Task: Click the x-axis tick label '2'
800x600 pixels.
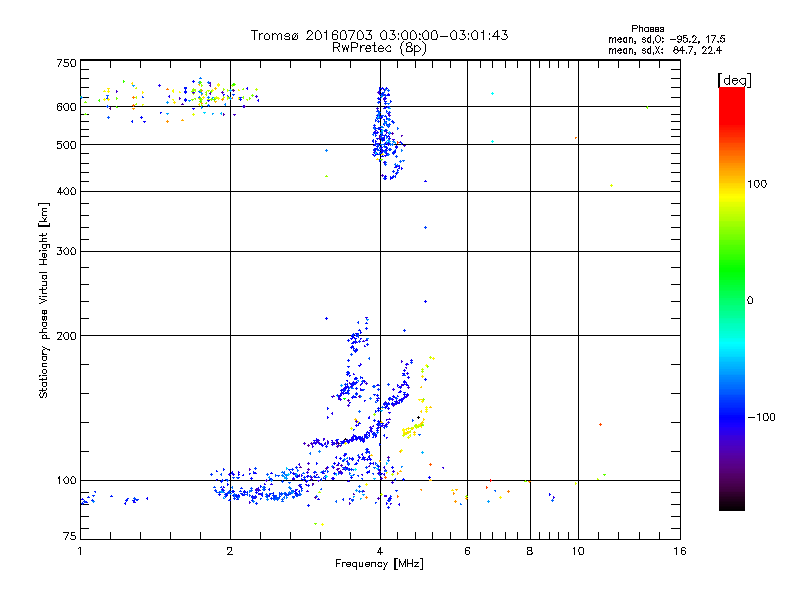Action: point(230,551)
